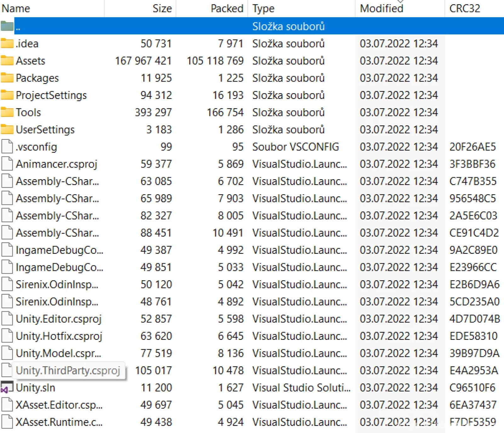Select the Animancer.csproj file row

[x=56, y=164]
